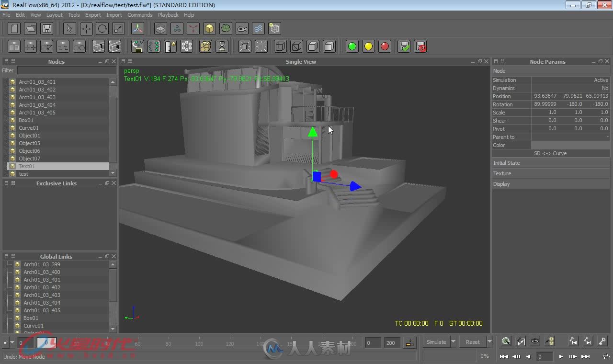Switch to smooth shaded cube display

click(329, 46)
